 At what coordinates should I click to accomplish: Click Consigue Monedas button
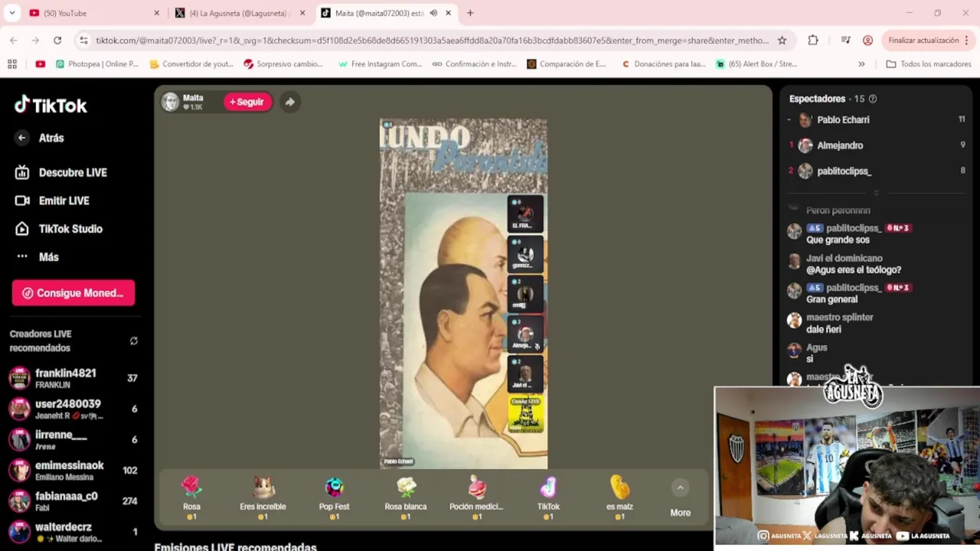[x=73, y=293]
